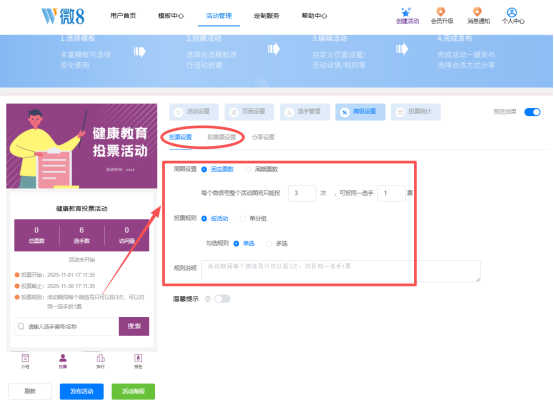This screenshot has width=554, height=406.
Task: Open 帮助中心 in top menu
Action: point(314,16)
